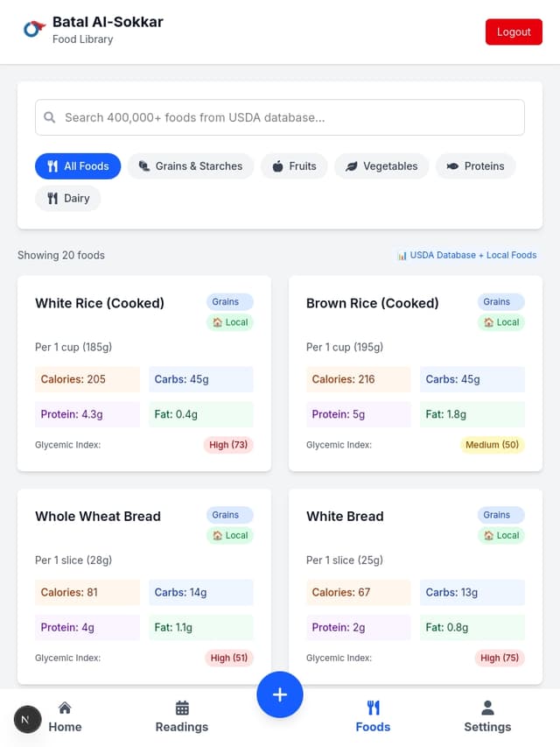This screenshot has width=560, height=747.
Task: Click the High (75) glycemic badge
Action: point(500,658)
